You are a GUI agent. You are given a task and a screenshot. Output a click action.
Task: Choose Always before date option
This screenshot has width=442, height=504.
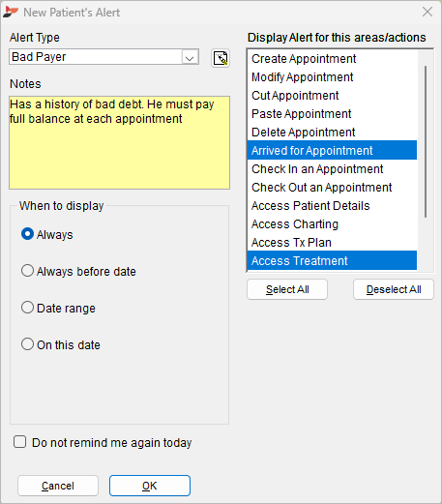click(27, 271)
